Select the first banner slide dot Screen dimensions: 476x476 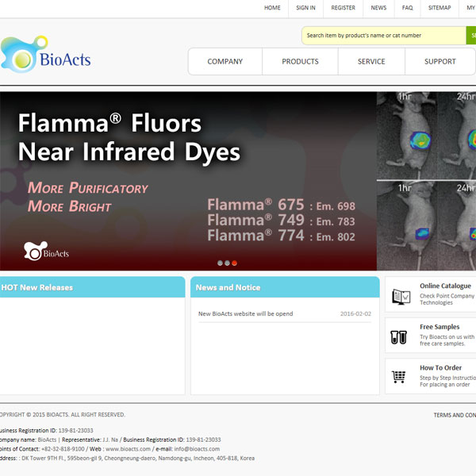[x=220, y=263]
